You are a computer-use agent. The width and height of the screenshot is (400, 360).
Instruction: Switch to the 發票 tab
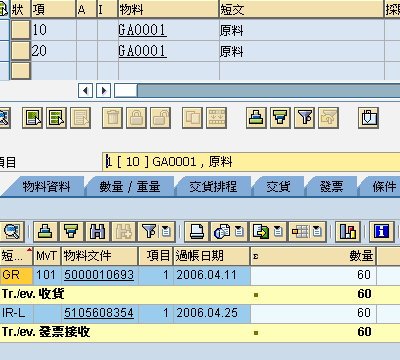(x=331, y=186)
